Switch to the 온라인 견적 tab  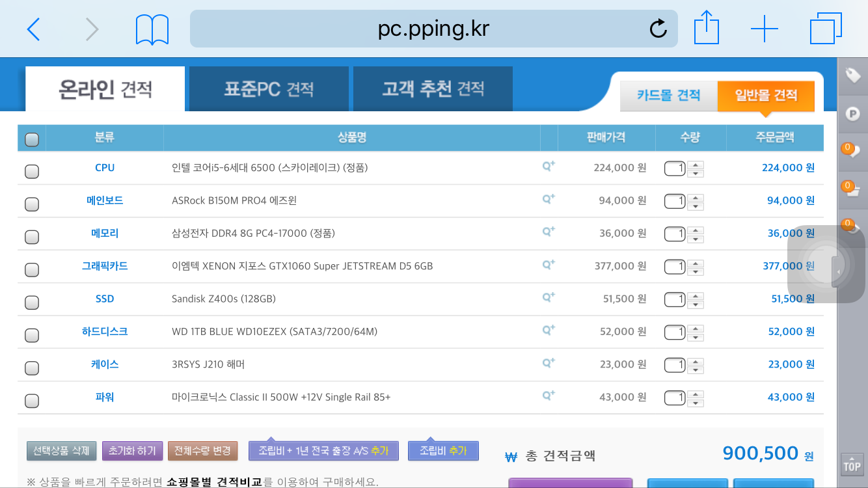105,88
